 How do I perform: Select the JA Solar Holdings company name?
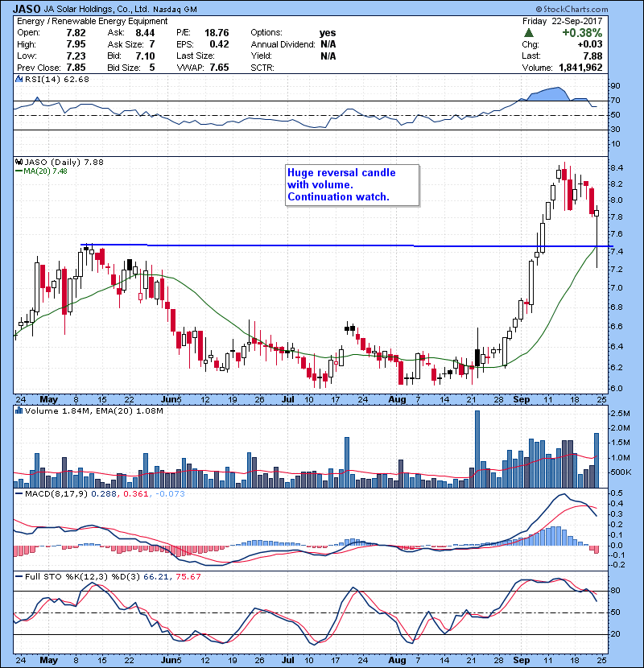click(x=97, y=9)
